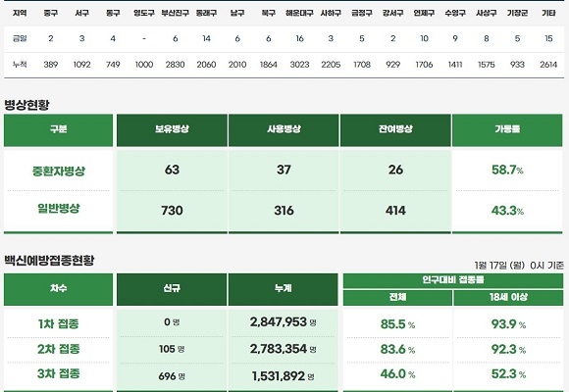Screen dimensions: 569x392
Task: Click the 누적 row label in region table
Action: coord(20,65)
